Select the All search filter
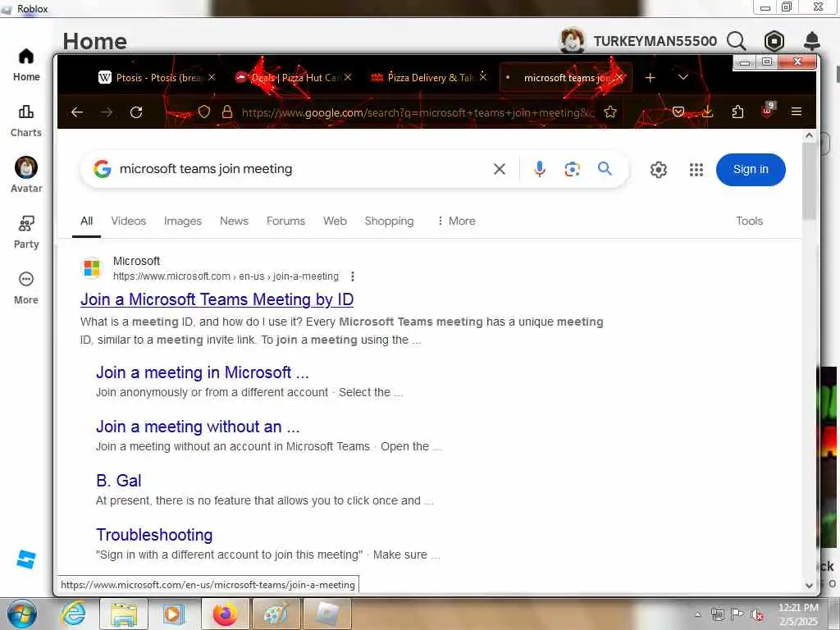This screenshot has width=840, height=630. [x=86, y=221]
